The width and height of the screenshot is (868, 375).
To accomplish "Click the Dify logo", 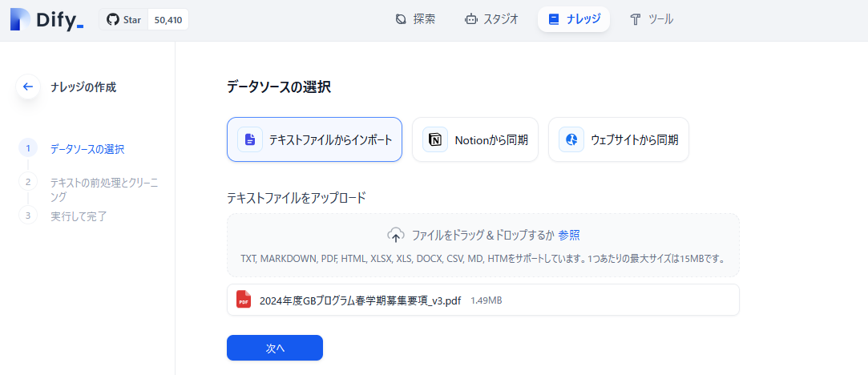I will point(47,19).
